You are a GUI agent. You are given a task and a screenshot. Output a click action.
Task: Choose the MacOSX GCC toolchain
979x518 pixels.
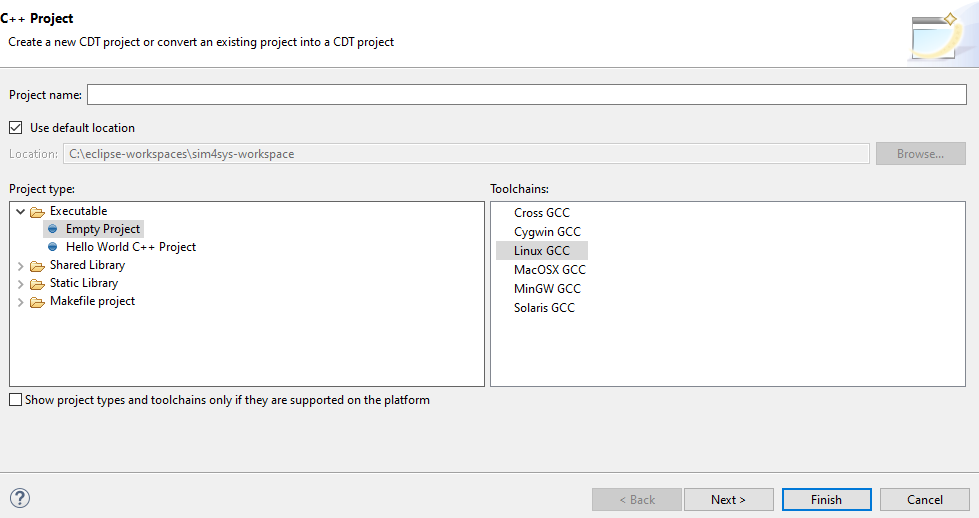tap(550, 270)
